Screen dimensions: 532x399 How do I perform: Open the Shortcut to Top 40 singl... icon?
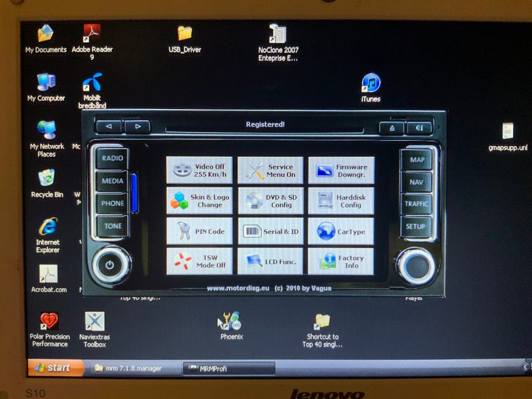click(323, 331)
